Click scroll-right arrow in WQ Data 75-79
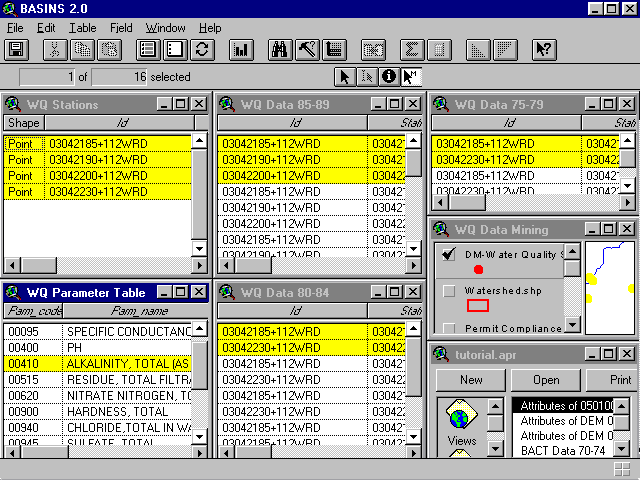This screenshot has width=640, height=480. [x=627, y=202]
